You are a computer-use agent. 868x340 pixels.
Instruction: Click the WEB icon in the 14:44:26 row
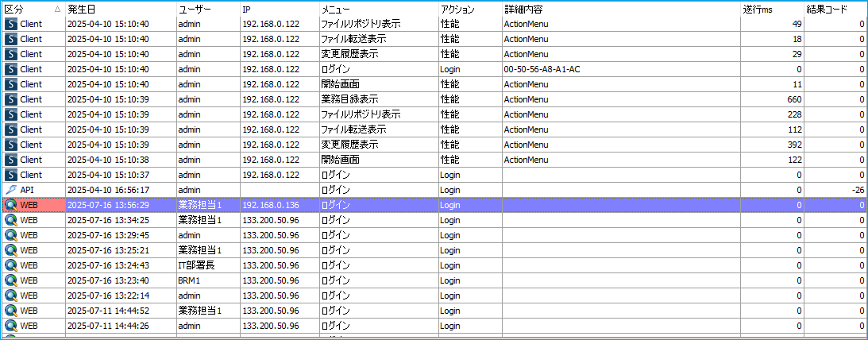click(10, 326)
